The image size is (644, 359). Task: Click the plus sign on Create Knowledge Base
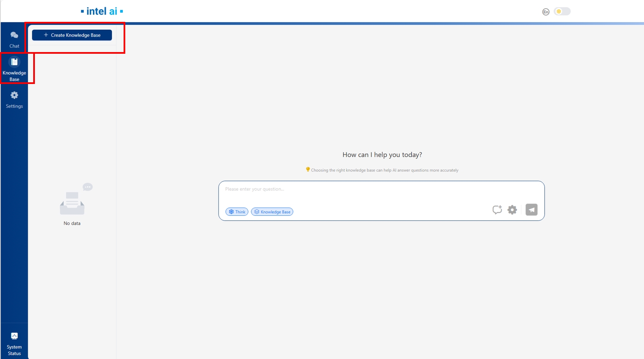[x=46, y=35]
